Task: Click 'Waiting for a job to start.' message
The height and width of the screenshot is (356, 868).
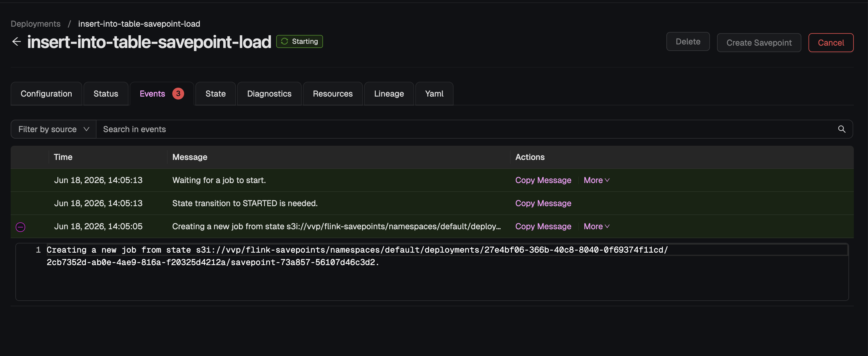Action: click(x=219, y=180)
